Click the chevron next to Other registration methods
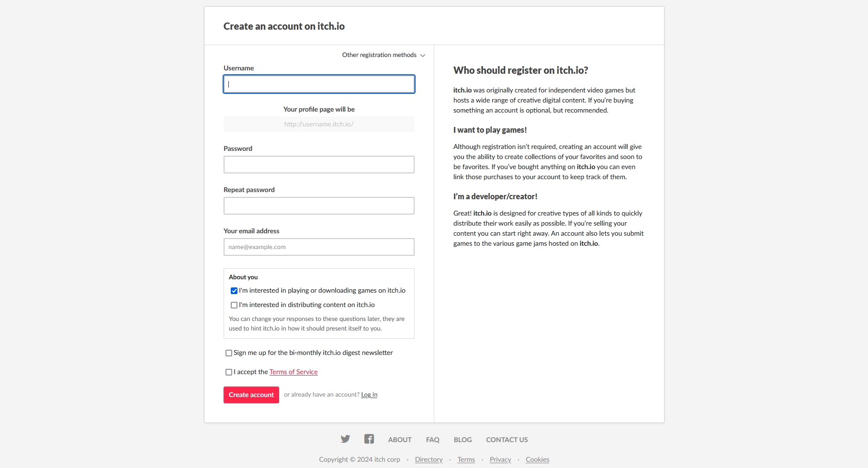Viewport: 868px width, 468px height. pos(423,56)
